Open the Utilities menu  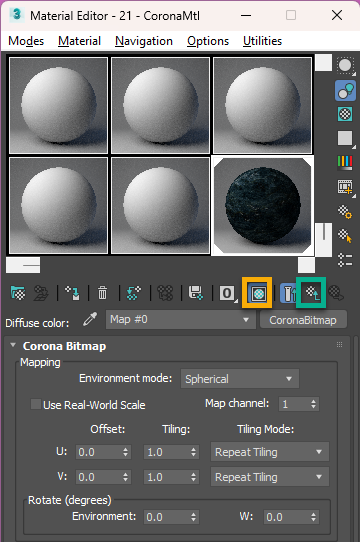tap(262, 41)
